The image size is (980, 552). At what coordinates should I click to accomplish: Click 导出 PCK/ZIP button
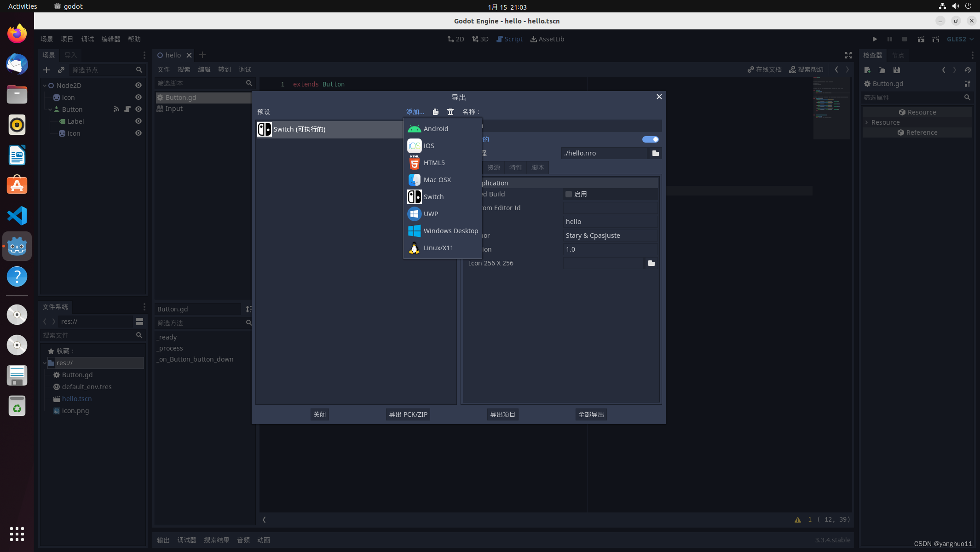[408, 414]
